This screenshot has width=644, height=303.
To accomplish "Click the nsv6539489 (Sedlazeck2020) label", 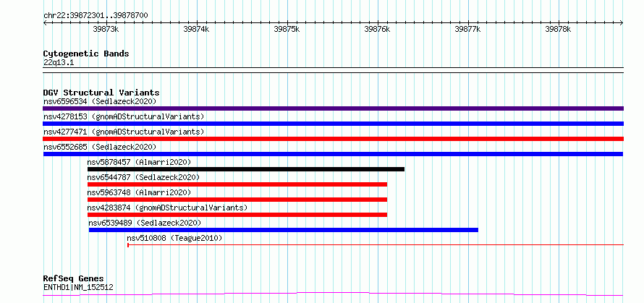I will pyautogui.click(x=145, y=223).
